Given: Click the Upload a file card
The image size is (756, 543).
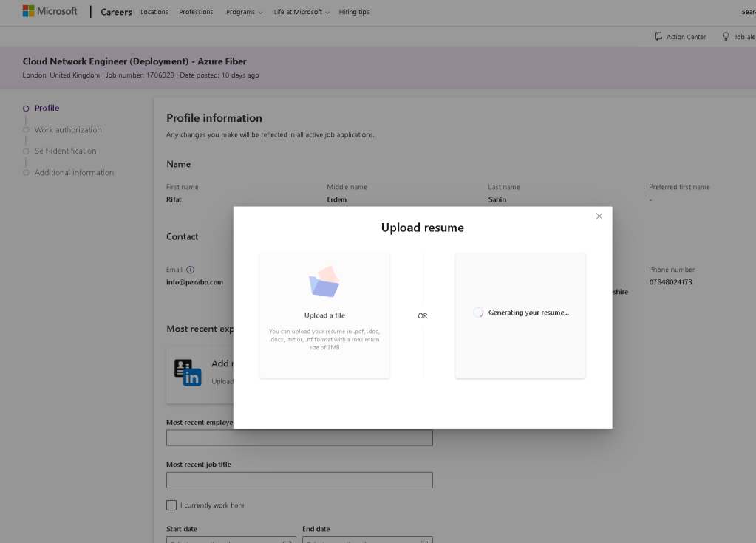Looking at the screenshot, I should tap(324, 315).
